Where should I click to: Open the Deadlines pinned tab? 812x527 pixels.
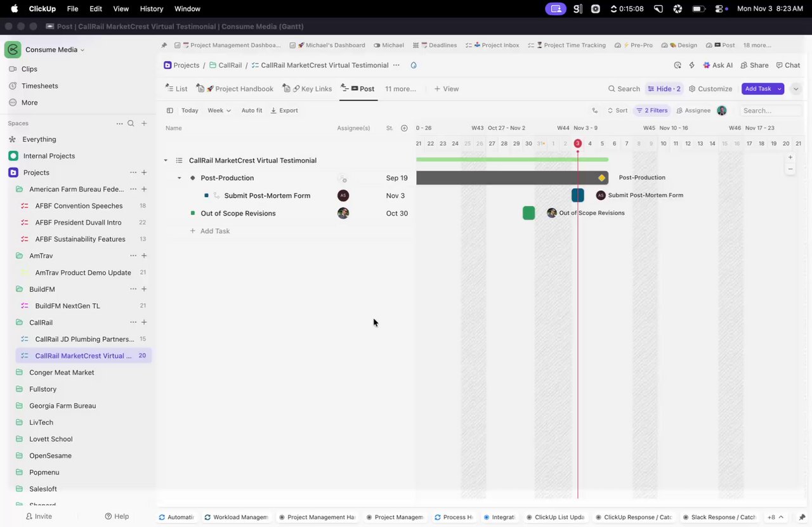click(x=435, y=45)
